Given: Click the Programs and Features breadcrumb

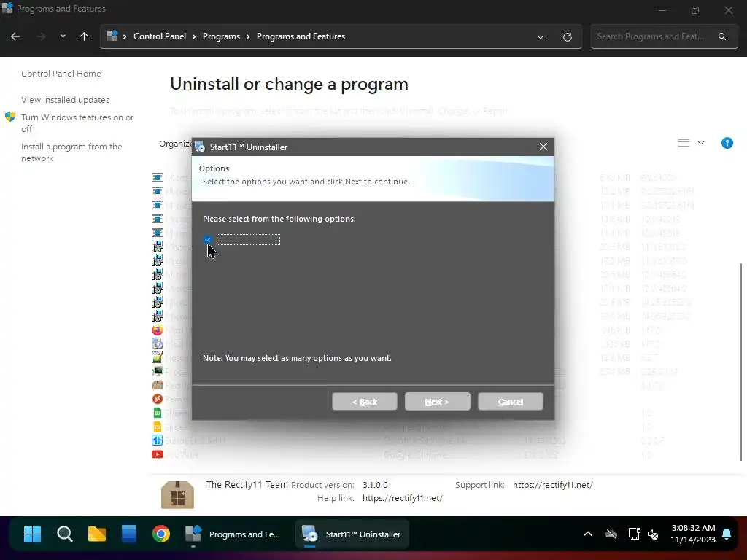Looking at the screenshot, I should coord(301,36).
